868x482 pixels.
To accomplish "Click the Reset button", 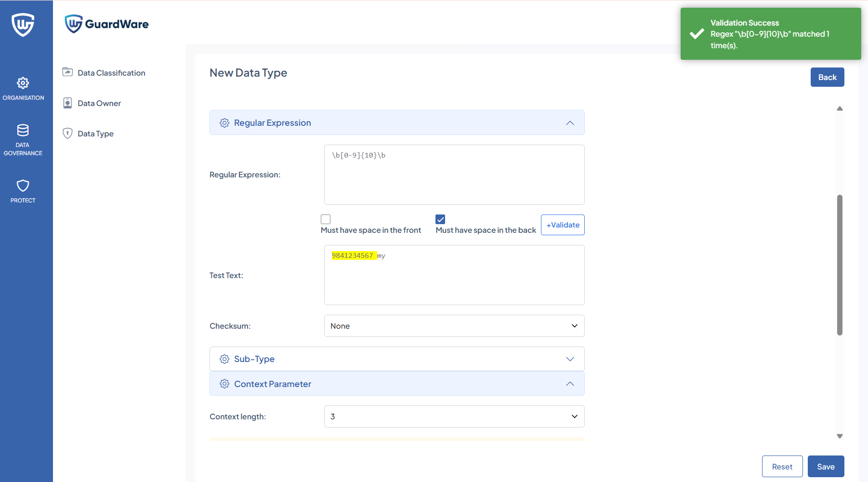I will coord(782,467).
